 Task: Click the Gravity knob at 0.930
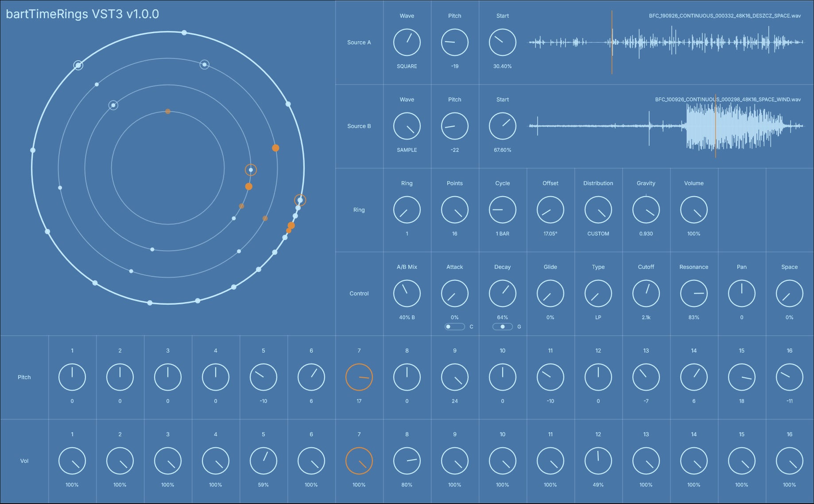pyautogui.click(x=646, y=210)
